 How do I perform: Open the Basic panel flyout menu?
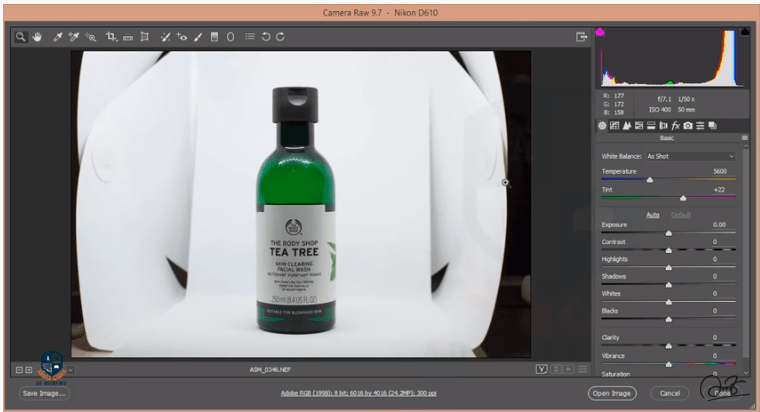pos(744,138)
